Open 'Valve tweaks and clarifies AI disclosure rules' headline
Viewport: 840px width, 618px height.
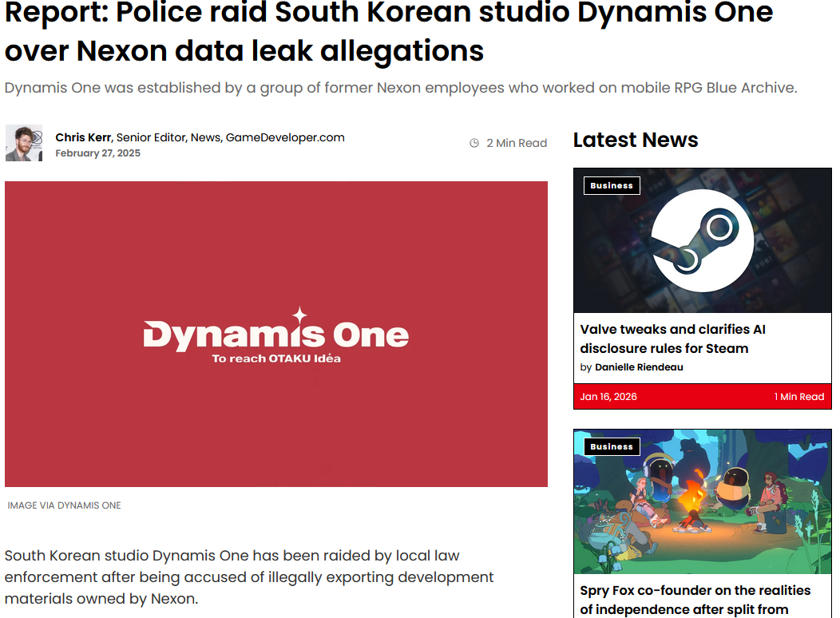coord(673,339)
